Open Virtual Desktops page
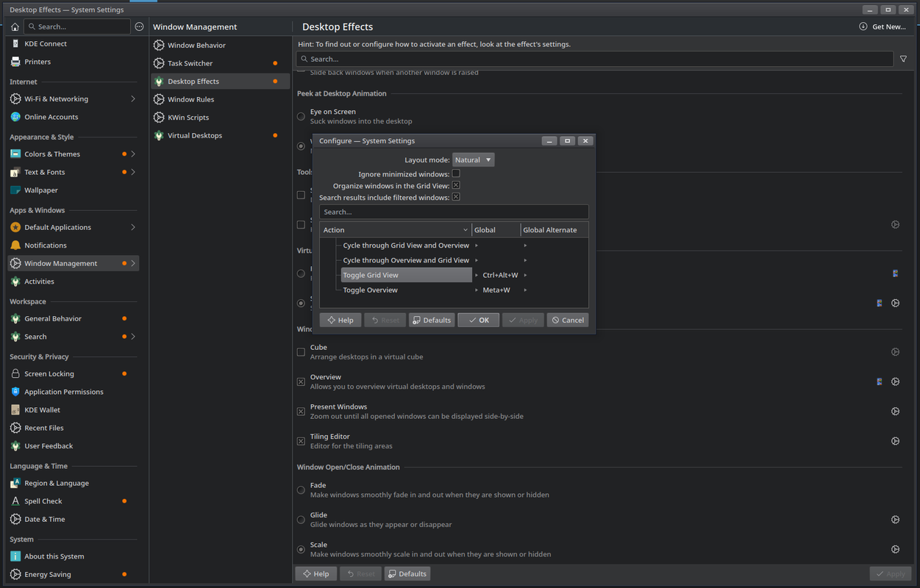Image resolution: width=920 pixels, height=588 pixels. 221,135
